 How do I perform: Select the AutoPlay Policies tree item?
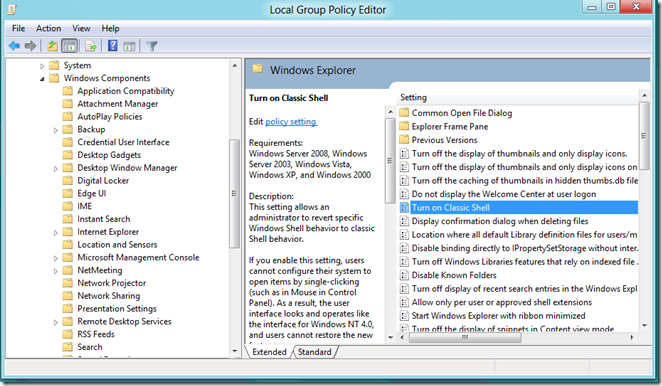click(110, 117)
